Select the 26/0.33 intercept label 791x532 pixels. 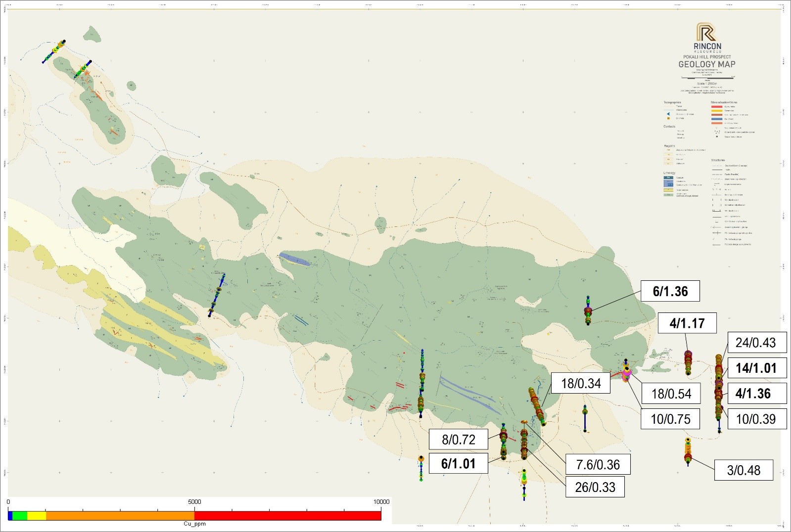coord(595,487)
